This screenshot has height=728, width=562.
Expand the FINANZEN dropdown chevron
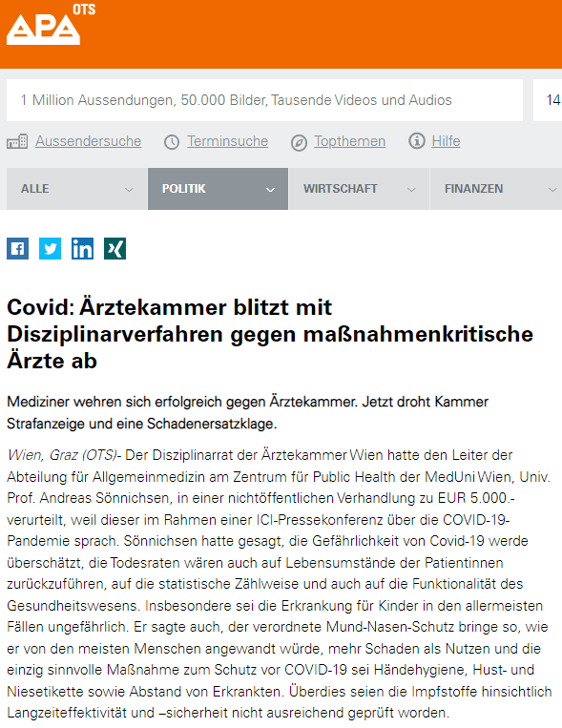[552, 190]
